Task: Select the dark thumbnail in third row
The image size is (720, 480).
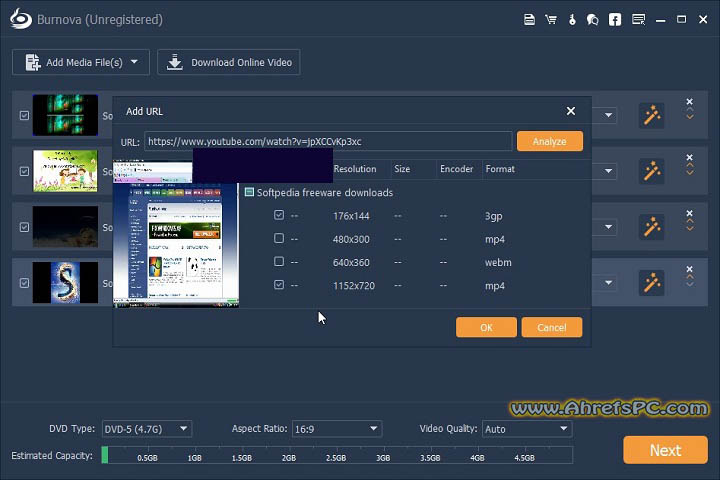Action: [65, 227]
